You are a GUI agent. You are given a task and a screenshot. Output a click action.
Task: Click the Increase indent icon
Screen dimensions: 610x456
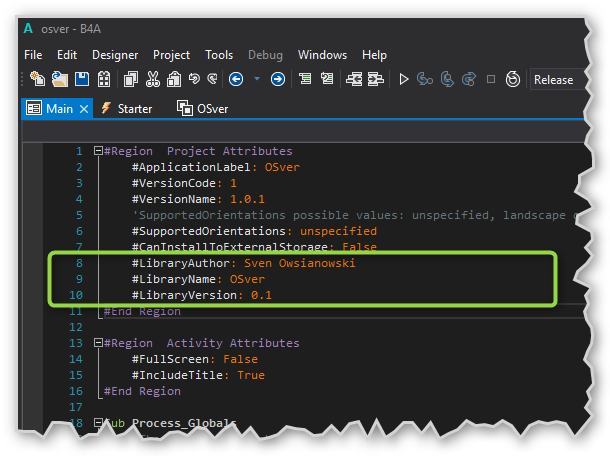click(376, 79)
